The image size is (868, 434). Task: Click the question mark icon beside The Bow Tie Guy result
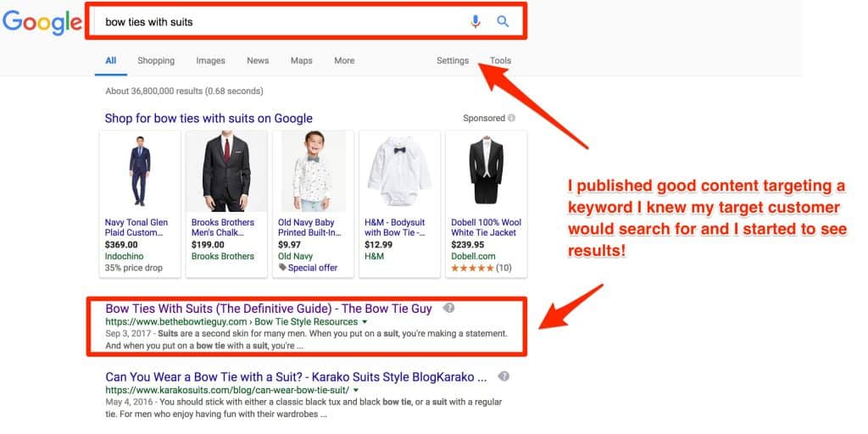(449, 308)
